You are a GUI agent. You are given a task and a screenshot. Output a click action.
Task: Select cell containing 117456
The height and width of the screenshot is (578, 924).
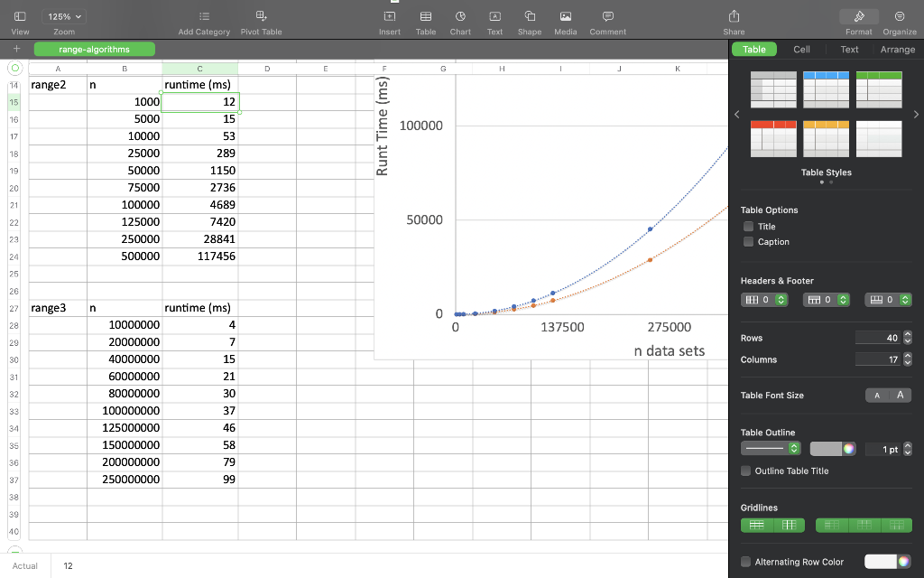click(199, 256)
